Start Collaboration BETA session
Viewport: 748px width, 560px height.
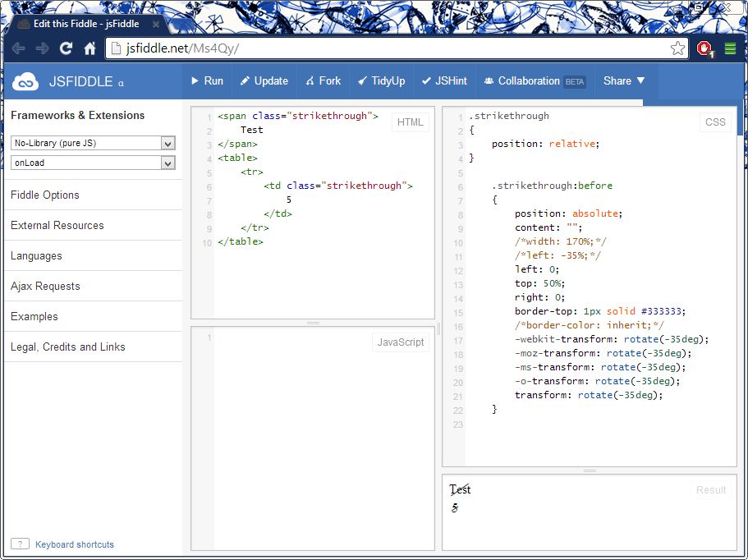click(535, 81)
